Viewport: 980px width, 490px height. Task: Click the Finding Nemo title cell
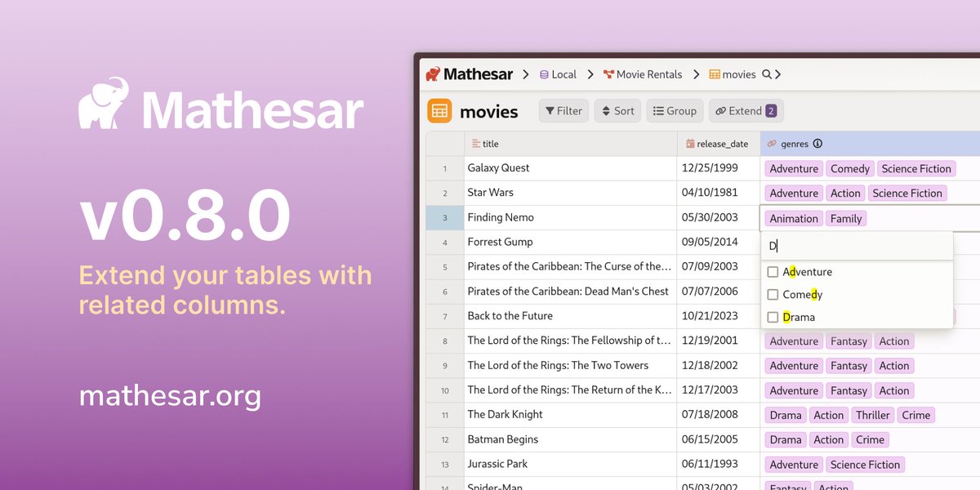(571, 217)
